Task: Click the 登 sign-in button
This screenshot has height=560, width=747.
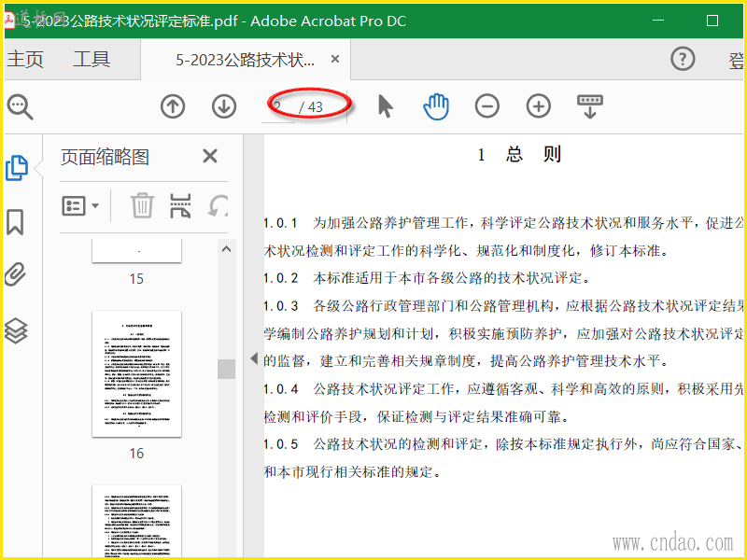Action: [x=736, y=61]
